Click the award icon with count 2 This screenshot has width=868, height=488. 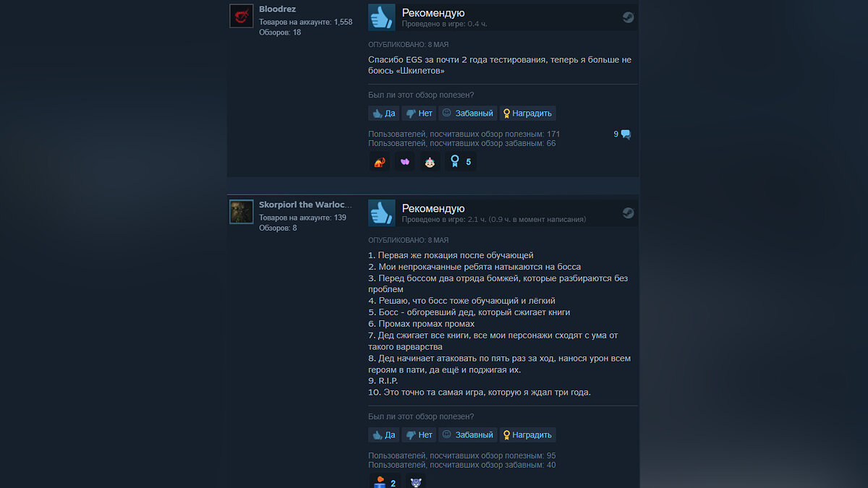pyautogui.click(x=384, y=481)
